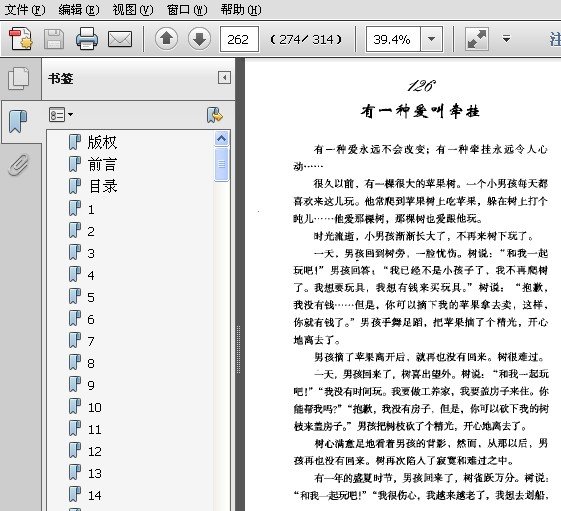Image resolution: width=561 pixels, height=511 pixels.
Task: Click the Create PDF toolbar icon
Action: click(21, 39)
